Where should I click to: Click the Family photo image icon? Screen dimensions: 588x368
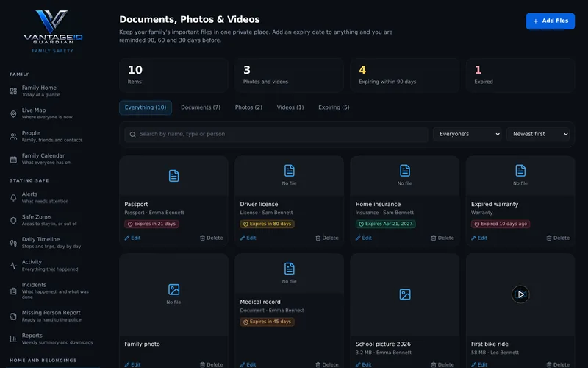point(173,289)
